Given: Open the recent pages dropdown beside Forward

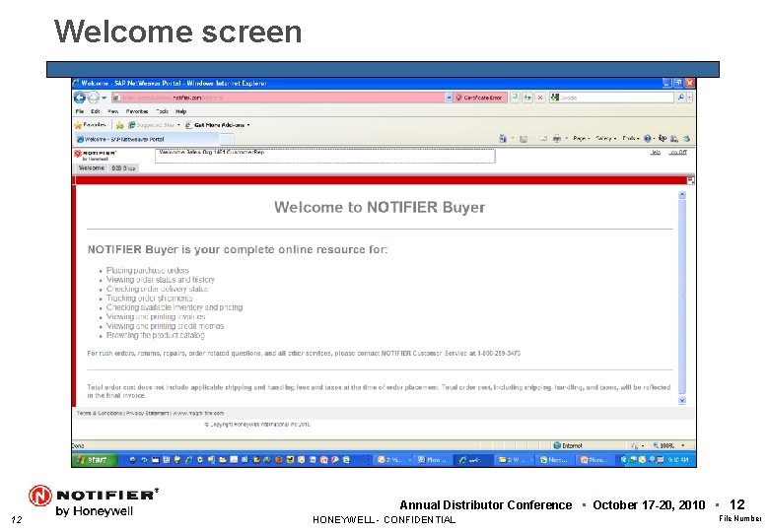Looking at the screenshot, I should click(x=104, y=98).
